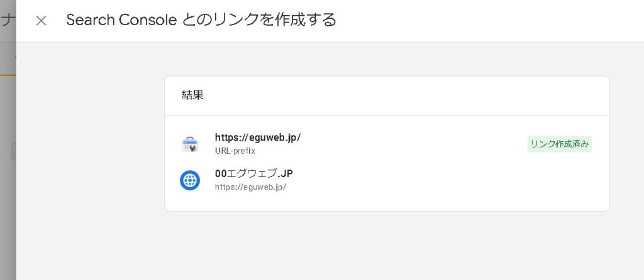Click the small gray box on the dimmed strip
This screenshot has width=644, height=280.
(x=13, y=151)
